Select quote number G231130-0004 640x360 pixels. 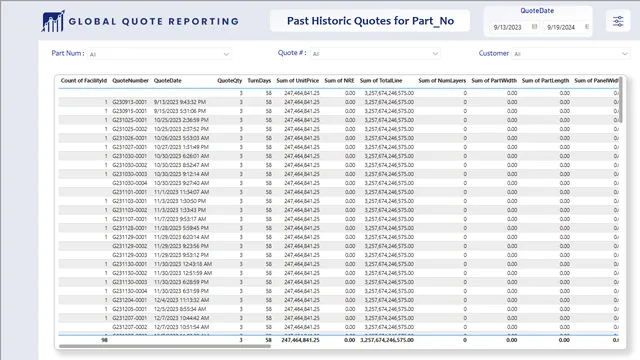(x=129, y=291)
